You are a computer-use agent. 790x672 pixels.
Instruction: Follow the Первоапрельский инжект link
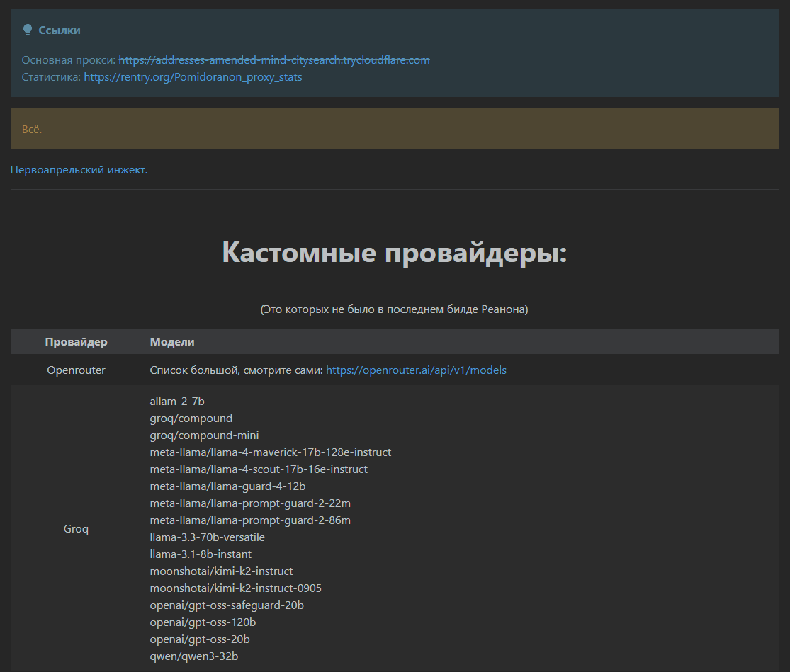(x=79, y=170)
